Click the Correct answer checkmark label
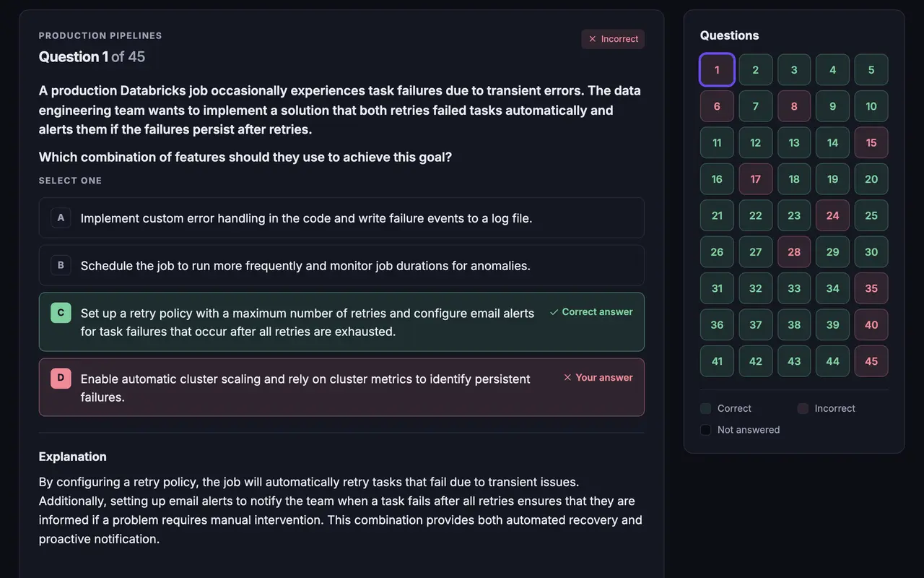Image resolution: width=924 pixels, height=578 pixels. (x=591, y=312)
